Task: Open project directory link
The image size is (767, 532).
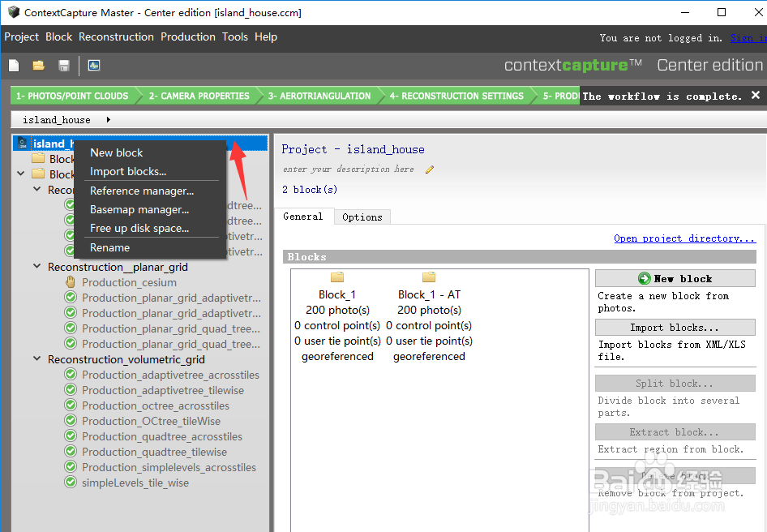Action: point(685,238)
